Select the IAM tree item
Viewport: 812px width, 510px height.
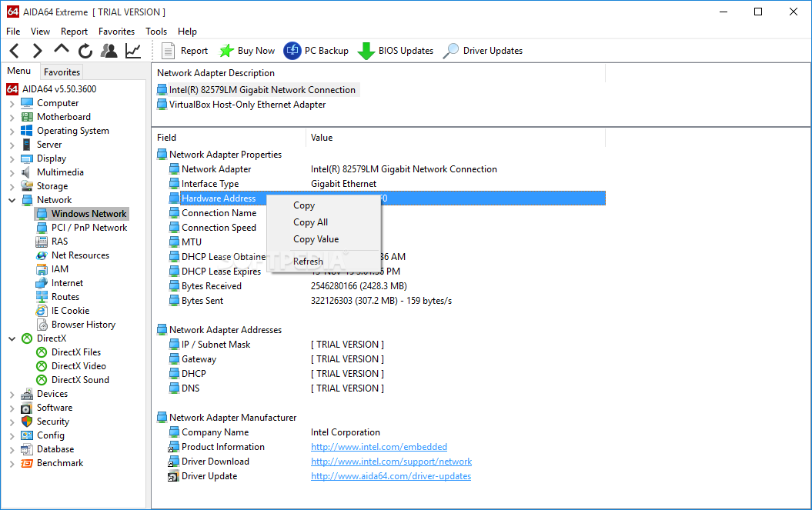52,269
